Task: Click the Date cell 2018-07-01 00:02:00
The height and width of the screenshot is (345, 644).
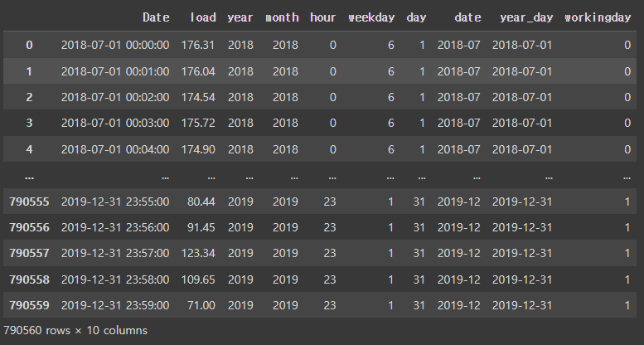Action: pyautogui.click(x=115, y=98)
